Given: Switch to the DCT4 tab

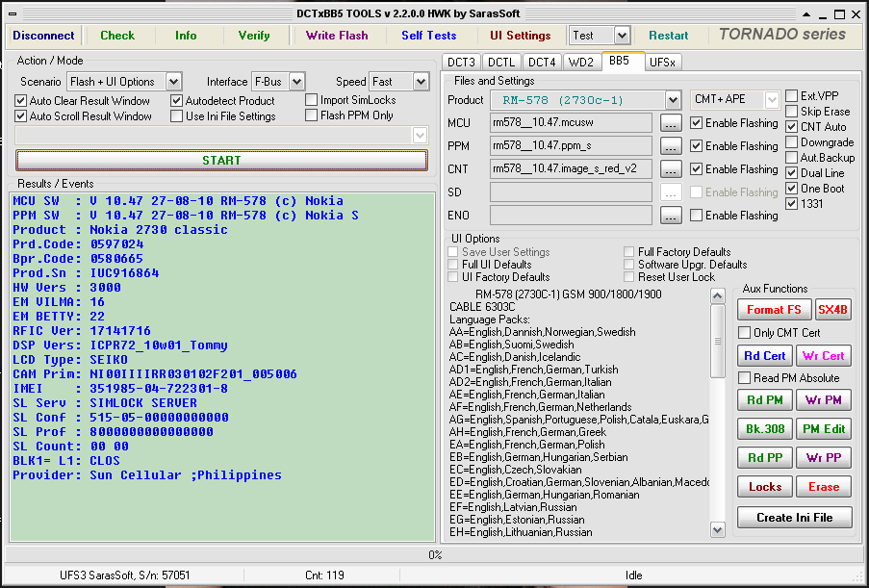Looking at the screenshot, I should coord(542,62).
